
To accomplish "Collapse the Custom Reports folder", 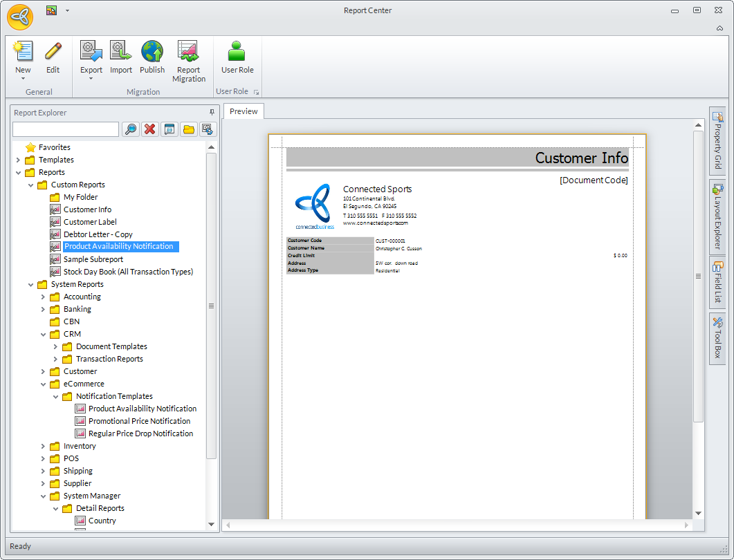I will tap(30, 185).
